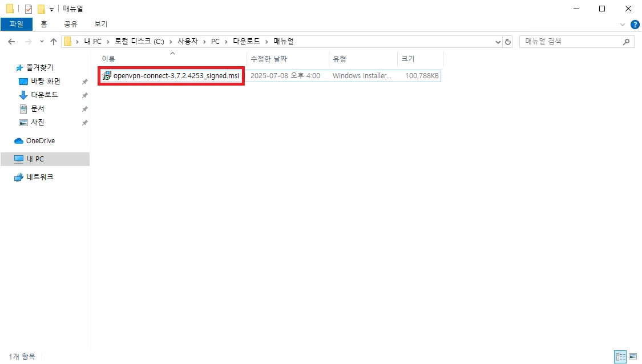Go to 다운로드 via the breadcrumb path
The image size is (642, 364).
[x=247, y=41]
